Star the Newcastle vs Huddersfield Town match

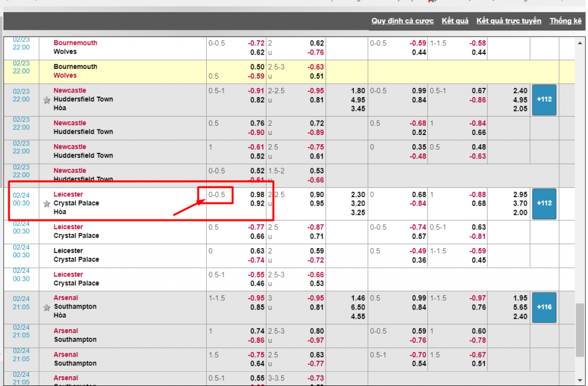47,100
